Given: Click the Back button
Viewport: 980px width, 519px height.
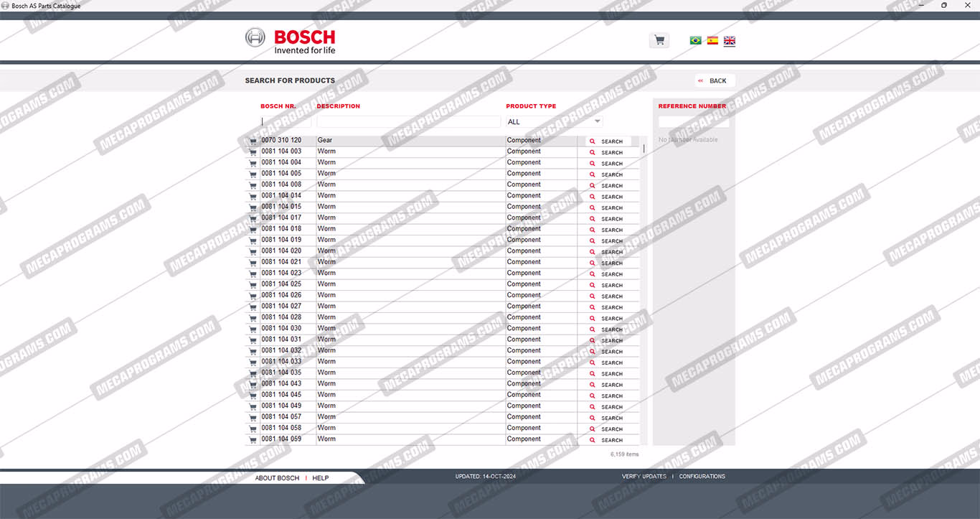Looking at the screenshot, I should click(714, 81).
